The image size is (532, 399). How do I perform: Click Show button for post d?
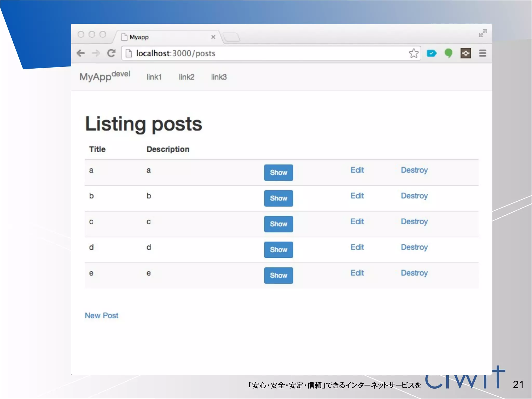(278, 250)
